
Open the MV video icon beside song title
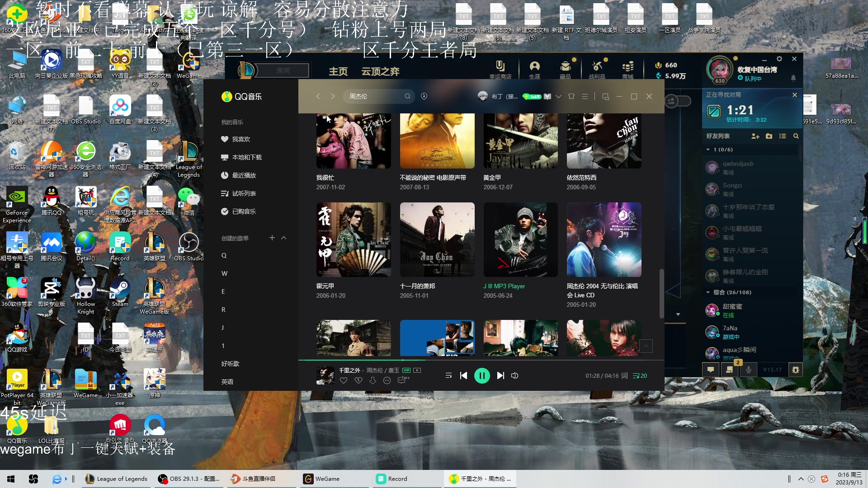click(x=417, y=370)
